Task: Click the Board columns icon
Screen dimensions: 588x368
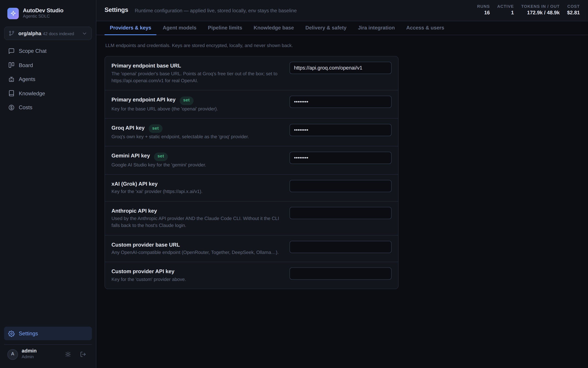Action: pos(11,65)
